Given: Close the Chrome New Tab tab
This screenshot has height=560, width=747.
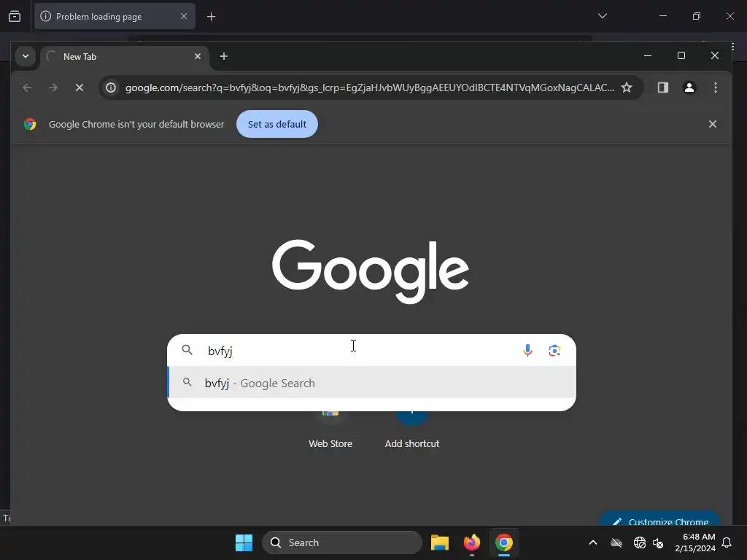Looking at the screenshot, I should point(198,56).
